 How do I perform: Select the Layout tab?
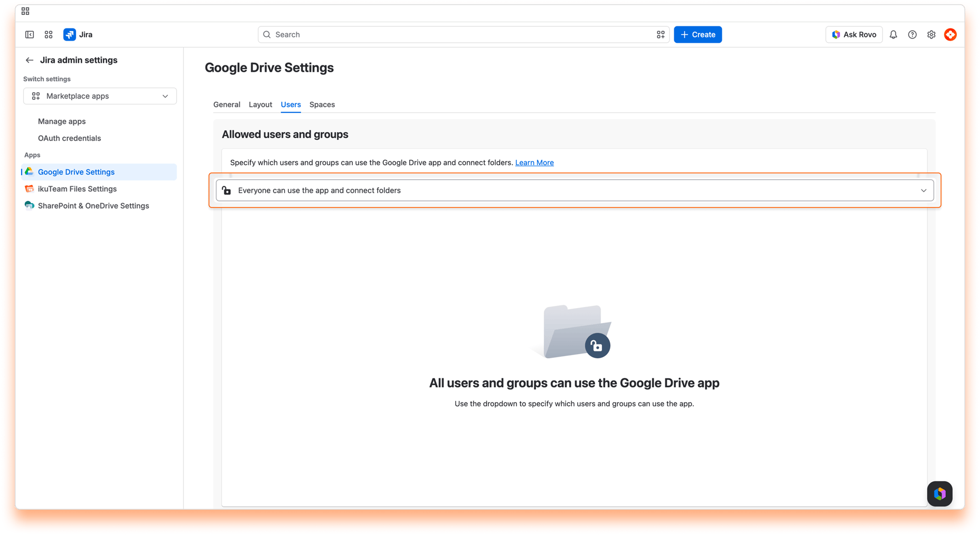pos(260,104)
